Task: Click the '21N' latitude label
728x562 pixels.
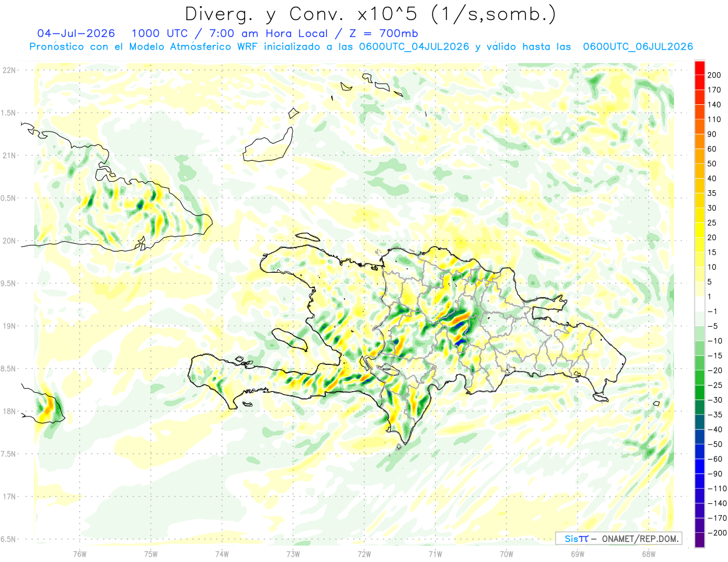Action: [9, 155]
